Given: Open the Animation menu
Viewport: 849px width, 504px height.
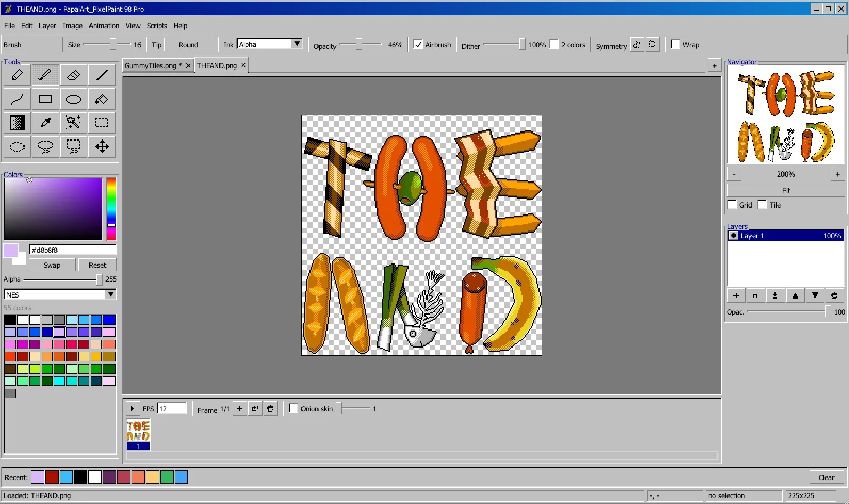Looking at the screenshot, I should [x=104, y=26].
